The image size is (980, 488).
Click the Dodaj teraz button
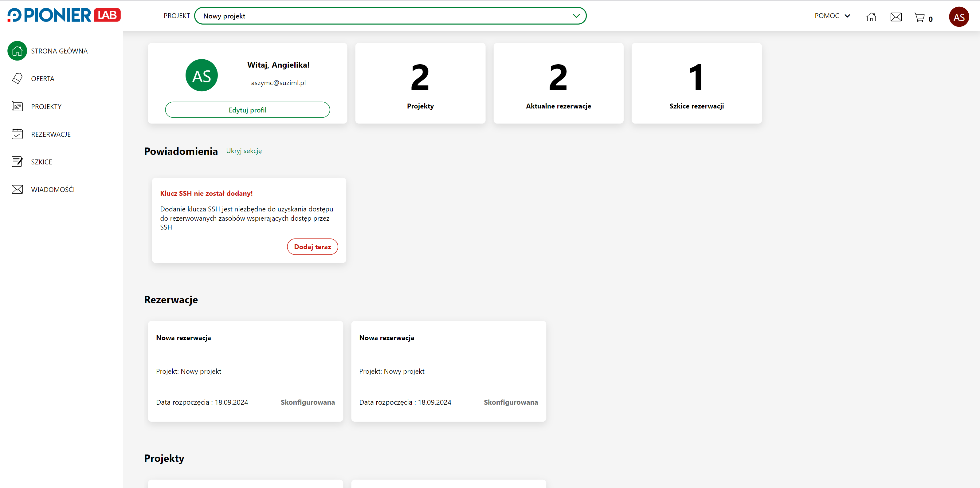point(312,247)
